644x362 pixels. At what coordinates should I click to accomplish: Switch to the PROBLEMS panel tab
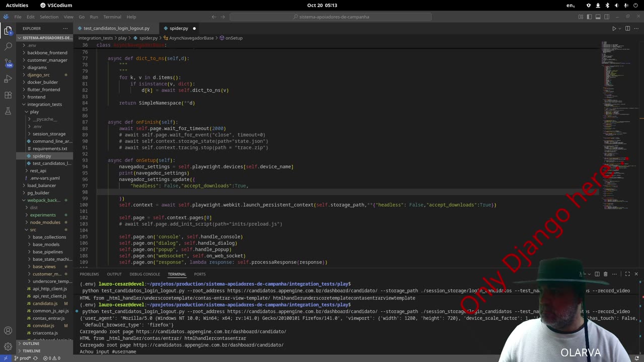click(x=89, y=274)
